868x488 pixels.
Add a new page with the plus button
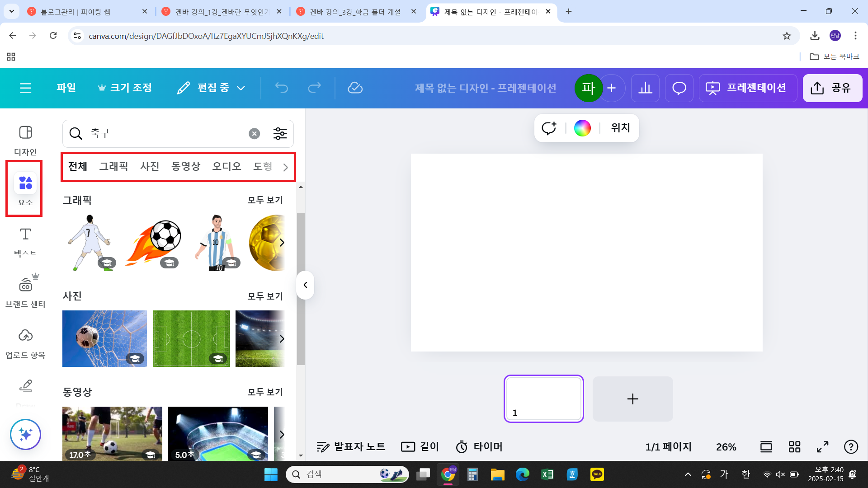pyautogui.click(x=632, y=399)
